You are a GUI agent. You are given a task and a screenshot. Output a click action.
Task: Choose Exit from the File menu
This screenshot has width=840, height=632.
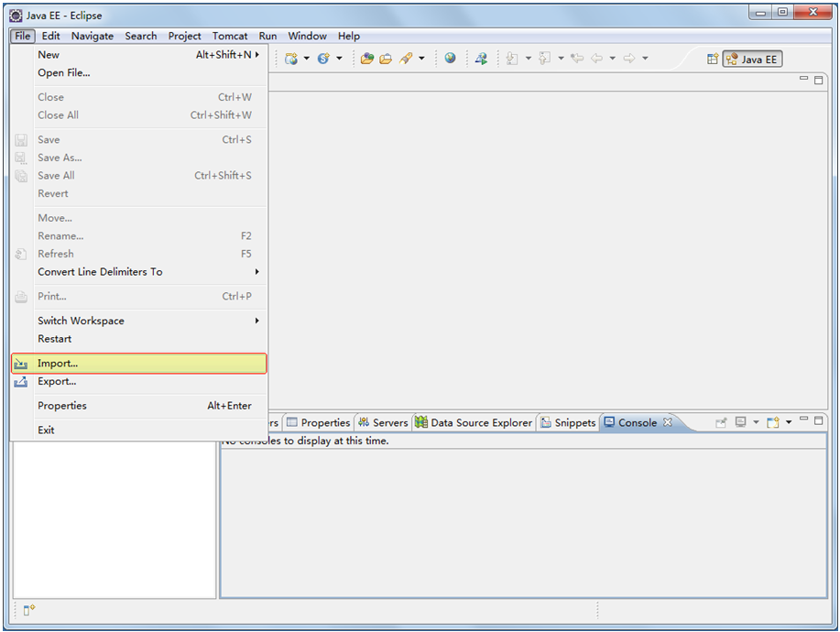pyautogui.click(x=138, y=430)
